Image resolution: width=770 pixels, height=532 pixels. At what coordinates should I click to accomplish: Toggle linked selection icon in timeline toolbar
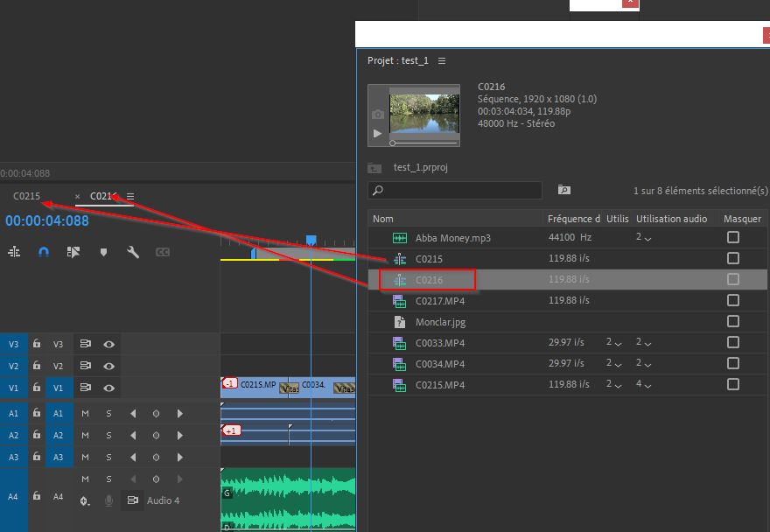[73, 252]
